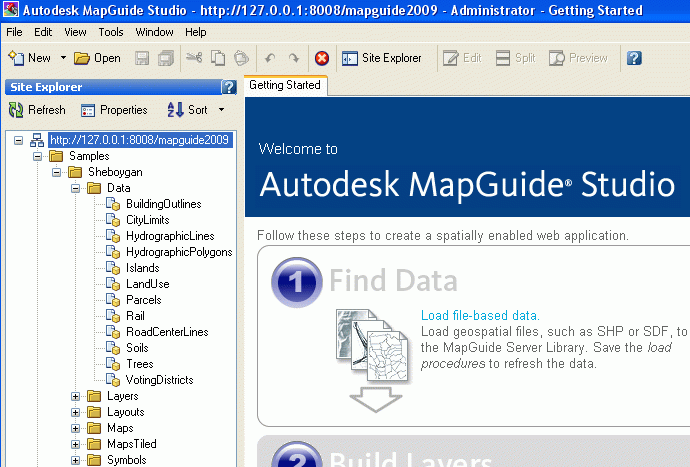Open the New dropdown arrow

pyautogui.click(x=63, y=58)
